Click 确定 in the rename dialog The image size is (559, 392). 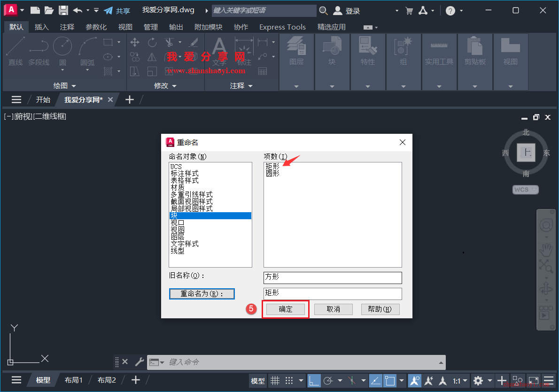click(x=286, y=309)
